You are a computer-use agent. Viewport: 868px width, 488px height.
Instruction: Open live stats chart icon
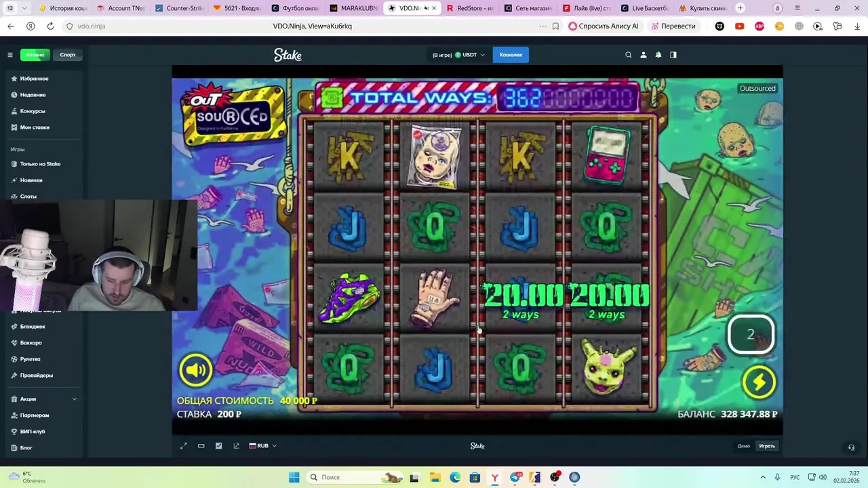click(x=218, y=446)
